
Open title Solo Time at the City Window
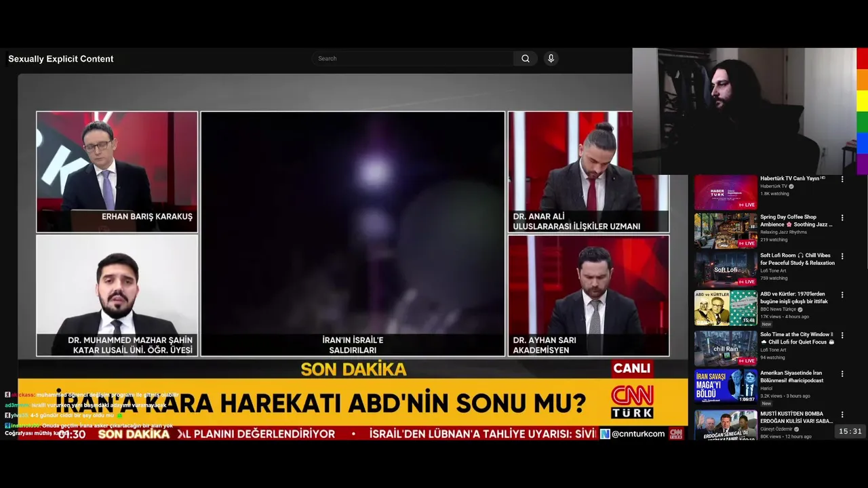coord(797,338)
